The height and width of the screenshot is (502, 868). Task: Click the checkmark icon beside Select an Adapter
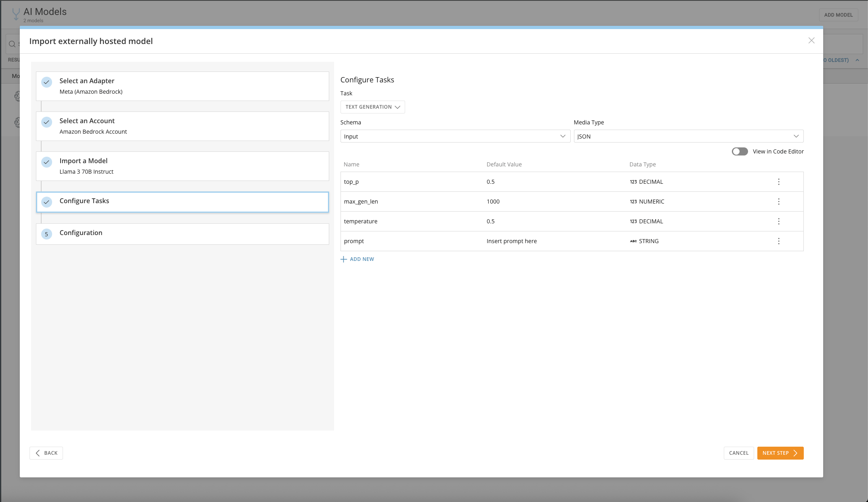click(47, 82)
